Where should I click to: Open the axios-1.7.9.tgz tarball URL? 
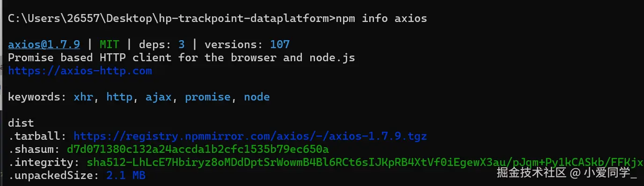tap(250, 136)
